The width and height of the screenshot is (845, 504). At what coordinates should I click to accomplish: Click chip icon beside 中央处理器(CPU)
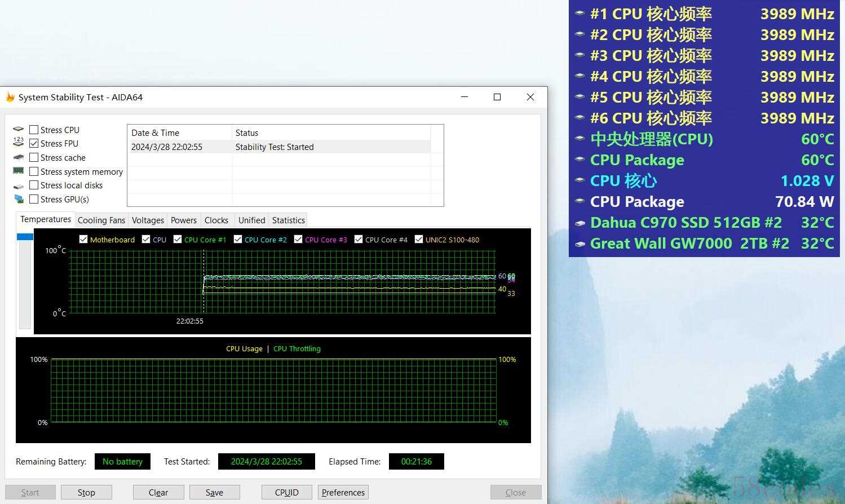(x=579, y=139)
